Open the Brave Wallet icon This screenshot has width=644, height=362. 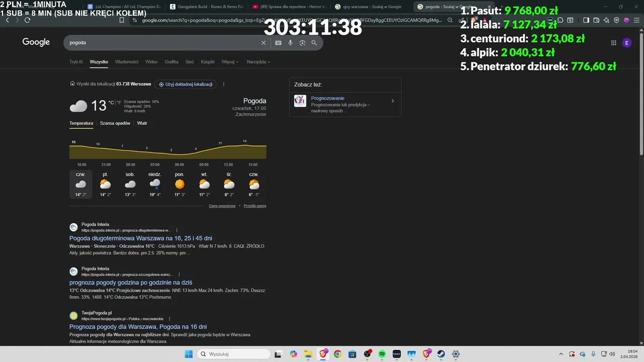point(596,20)
